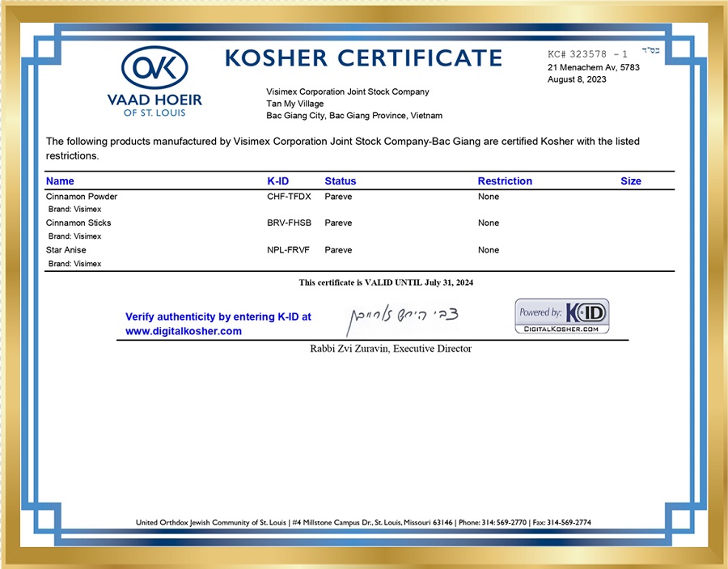
Task: Click the 'Name' column header
Action: tap(60, 181)
